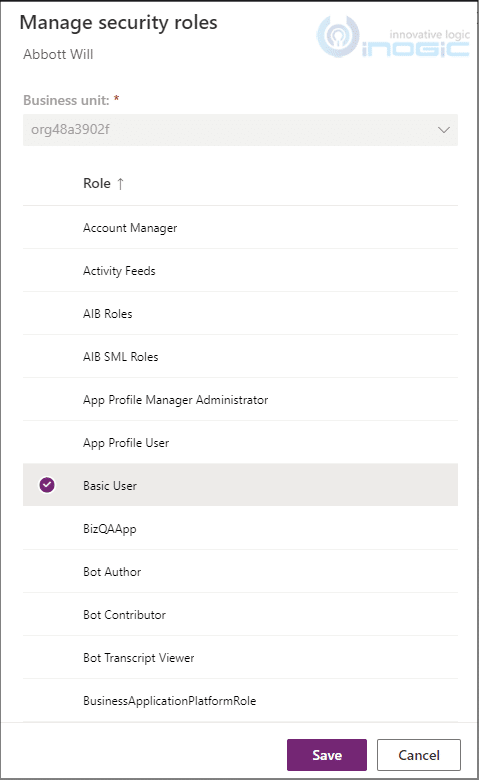Choose the Bot Transcript Viewer role

pos(240,658)
